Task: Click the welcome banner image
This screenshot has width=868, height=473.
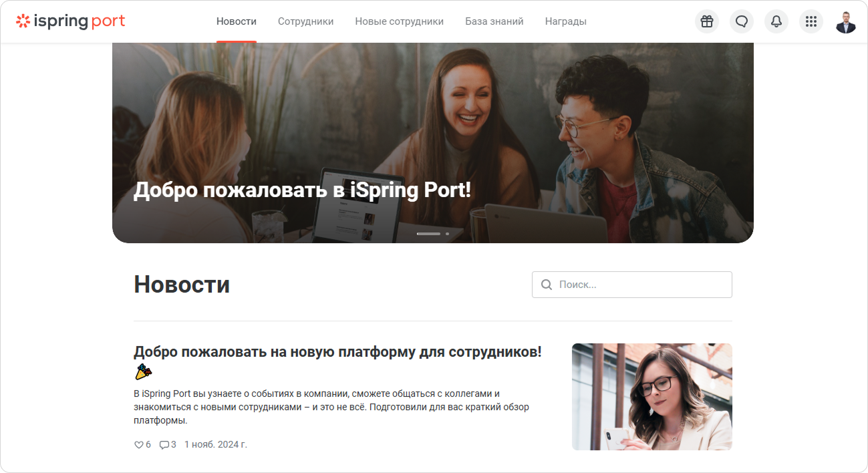Action: tap(433, 143)
